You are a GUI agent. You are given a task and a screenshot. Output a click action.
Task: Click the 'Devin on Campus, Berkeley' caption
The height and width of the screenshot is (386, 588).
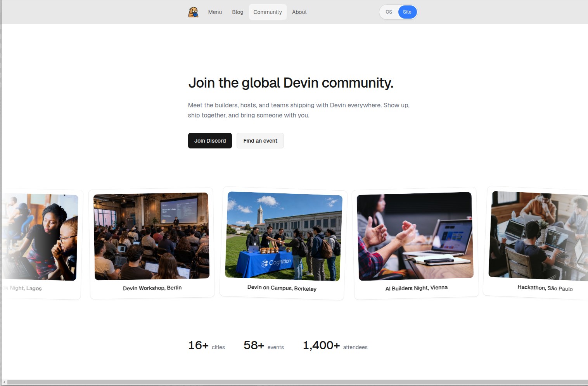point(282,288)
